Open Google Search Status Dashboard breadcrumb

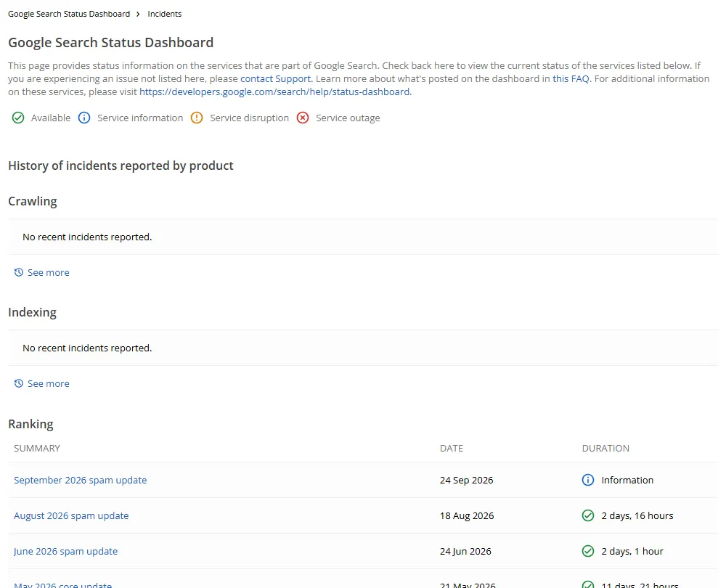point(69,14)
